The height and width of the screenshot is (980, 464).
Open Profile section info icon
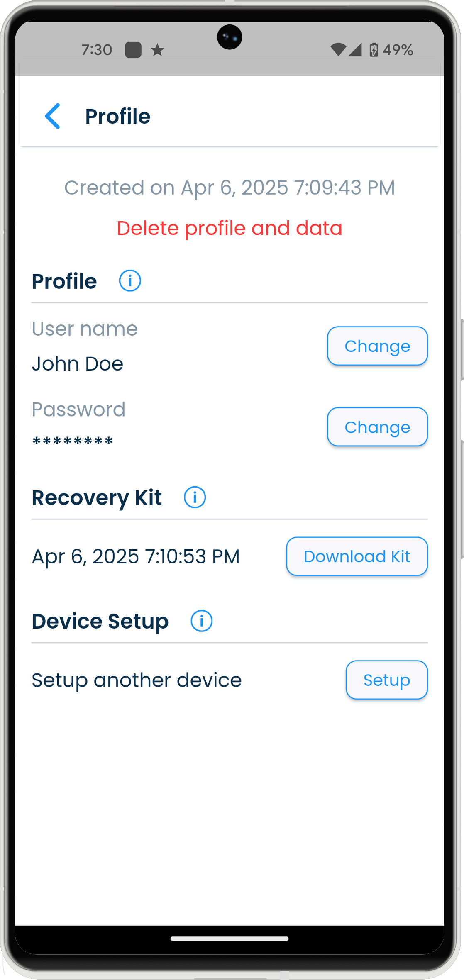[x=130, y=281]
